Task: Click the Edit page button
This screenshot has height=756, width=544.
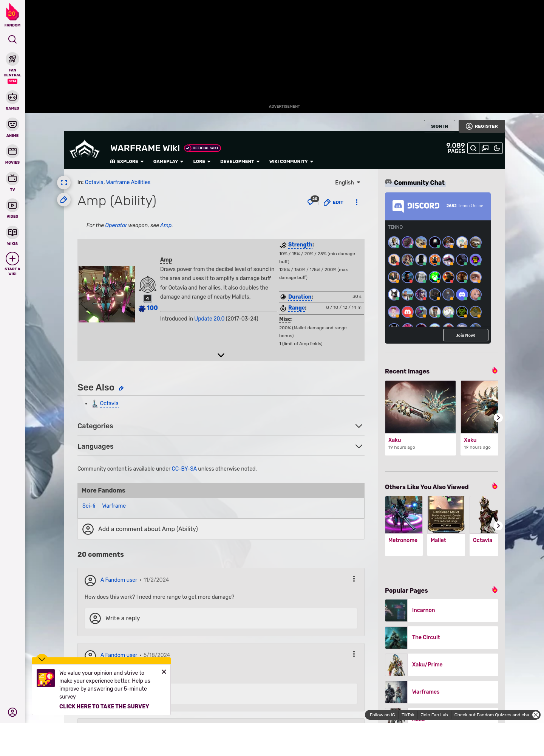Action: (x=334, y=202)
